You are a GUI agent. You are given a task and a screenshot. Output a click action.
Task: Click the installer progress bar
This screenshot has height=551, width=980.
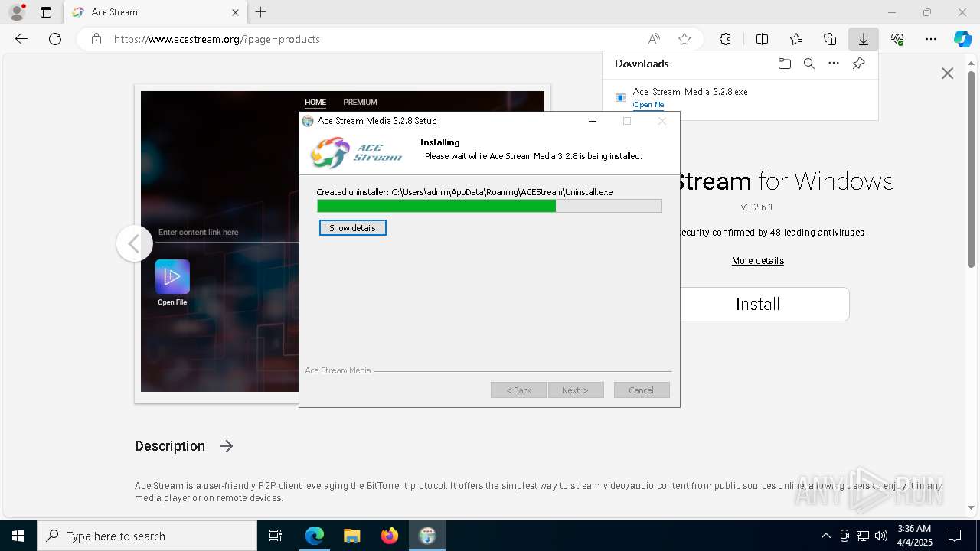(488, 206)
